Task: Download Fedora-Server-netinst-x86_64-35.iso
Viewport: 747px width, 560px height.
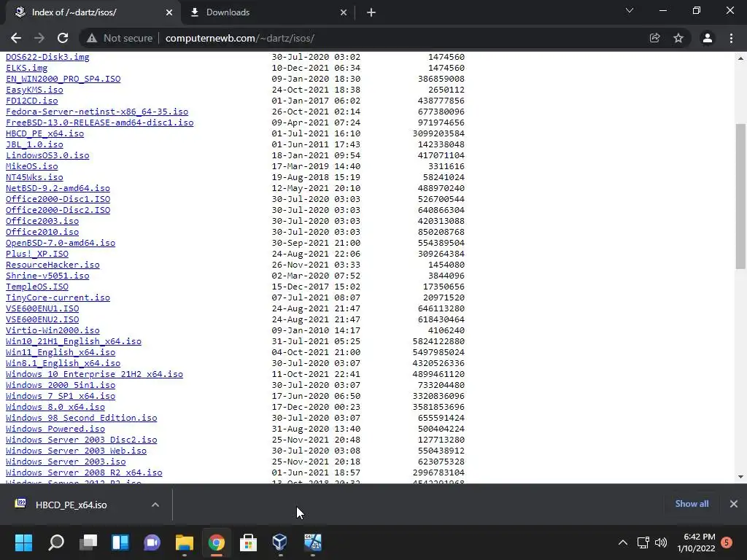Action: [97, 112]
